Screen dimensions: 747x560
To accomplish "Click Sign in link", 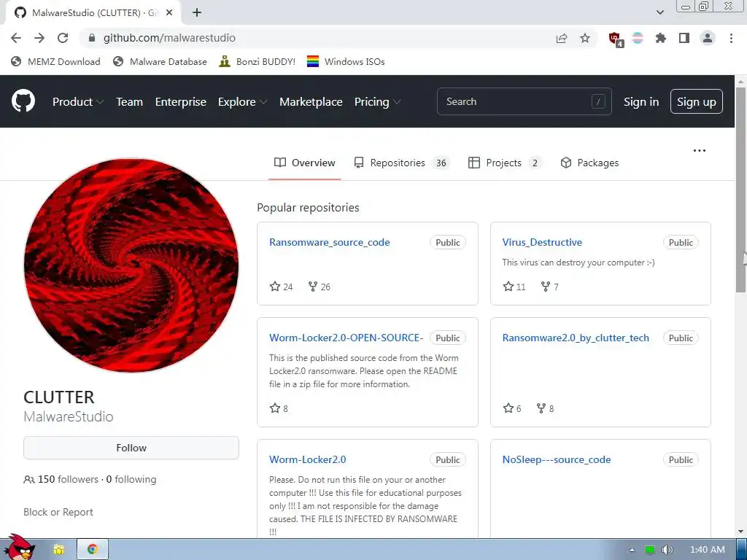I will click(x=641, y=102).
